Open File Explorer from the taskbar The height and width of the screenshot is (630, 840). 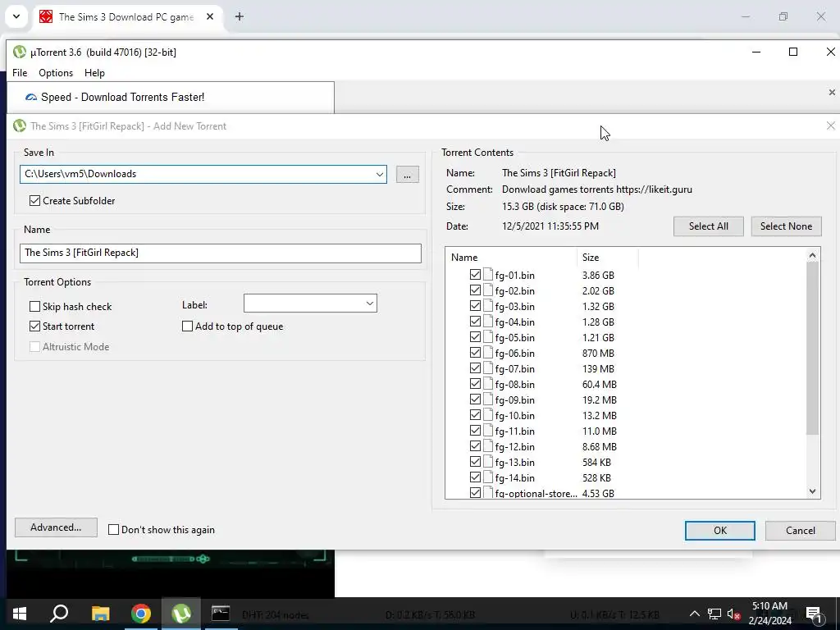pos(100,614)
